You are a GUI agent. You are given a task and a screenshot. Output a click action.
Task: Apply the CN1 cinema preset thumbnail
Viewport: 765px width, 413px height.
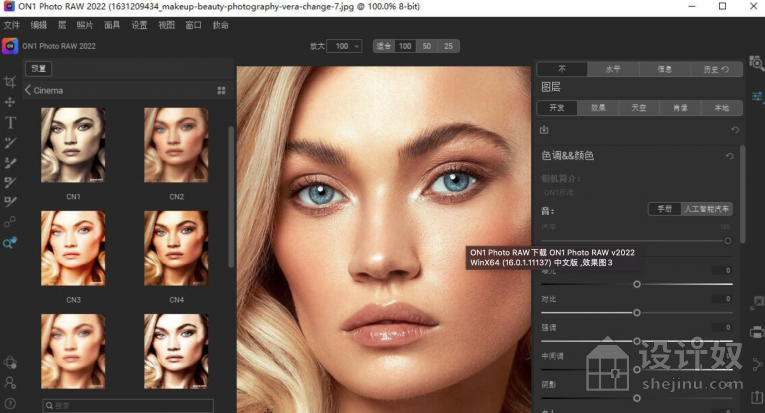73,145
